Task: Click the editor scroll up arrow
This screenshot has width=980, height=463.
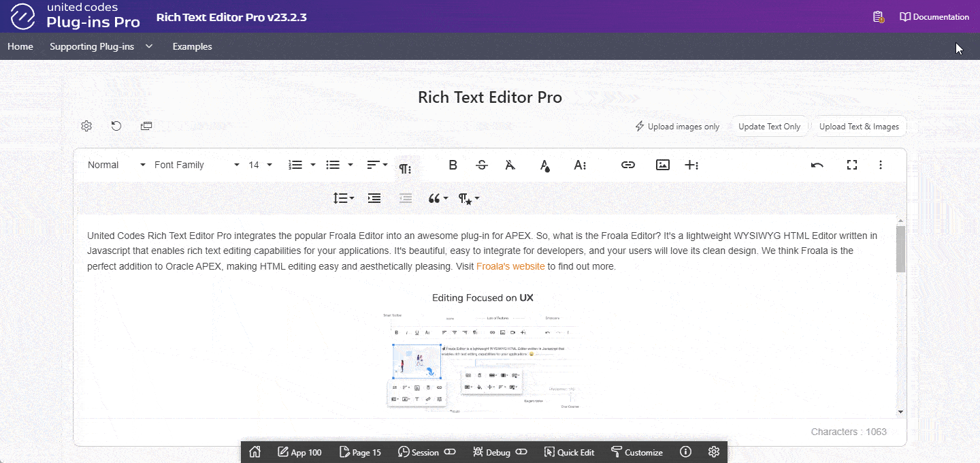Action: pos(901,221)
